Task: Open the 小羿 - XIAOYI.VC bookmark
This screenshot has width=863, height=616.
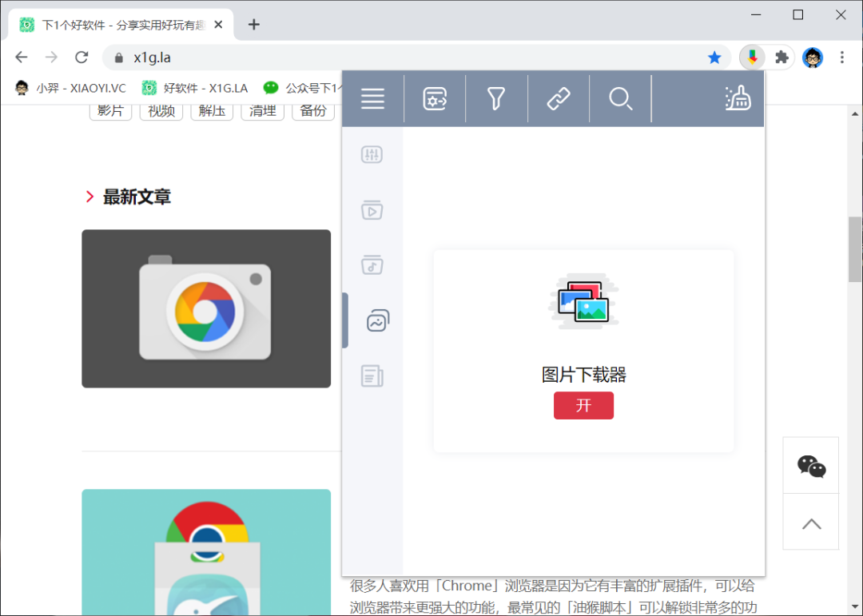Action: [70, 88]
